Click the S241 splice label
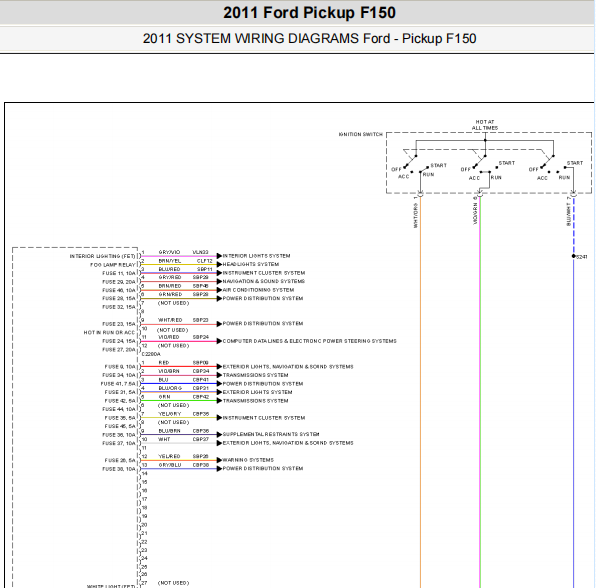596x588 pixels. click(x=582, y=257)
